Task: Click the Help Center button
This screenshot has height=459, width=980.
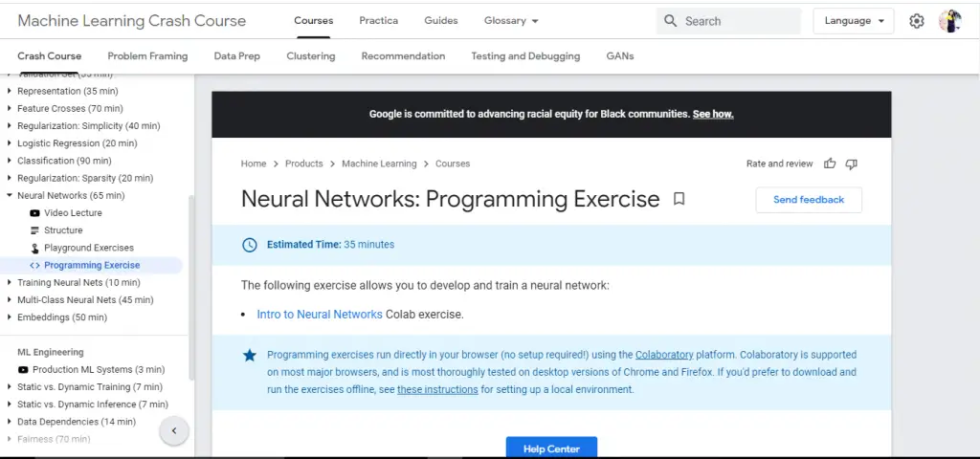Action: tap(551, 448)
